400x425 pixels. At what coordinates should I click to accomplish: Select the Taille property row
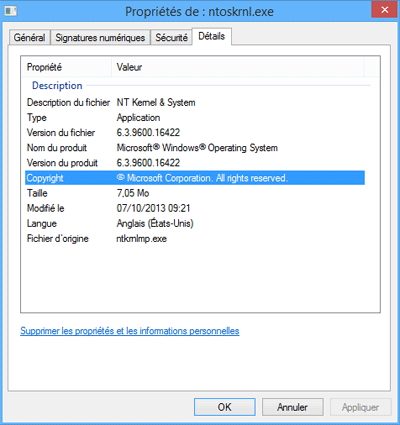(195, 193)
